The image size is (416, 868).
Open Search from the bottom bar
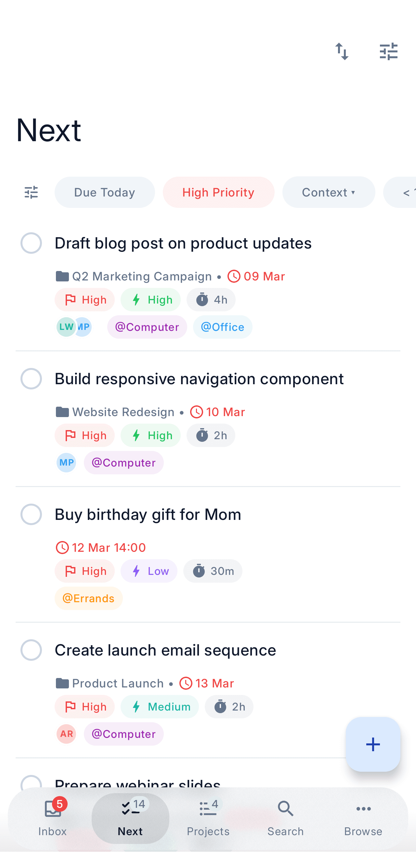285,809
